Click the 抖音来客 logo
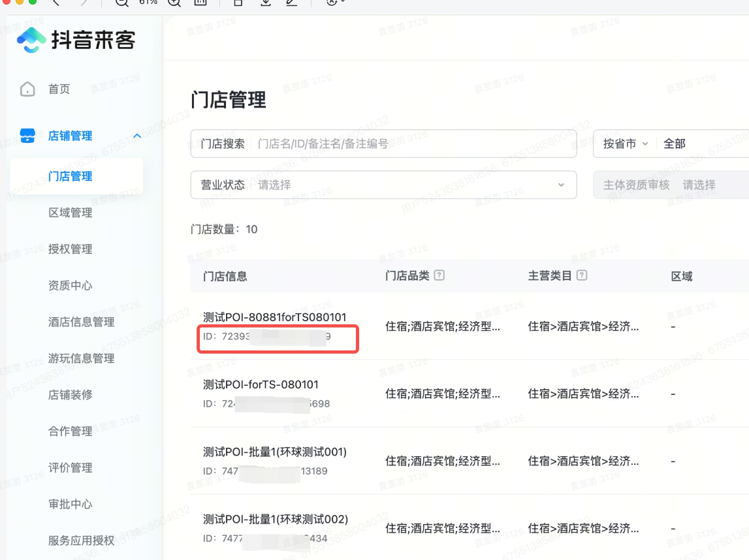 [76, 40]
